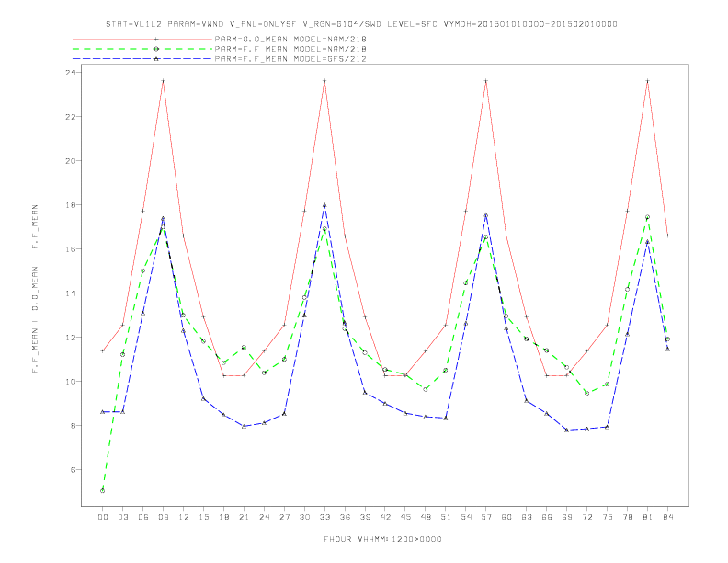Image resolution: width=728 pixels, height=563 pixels.
Task: Click red plus marker at hour 84
Action: pos(667,236)
